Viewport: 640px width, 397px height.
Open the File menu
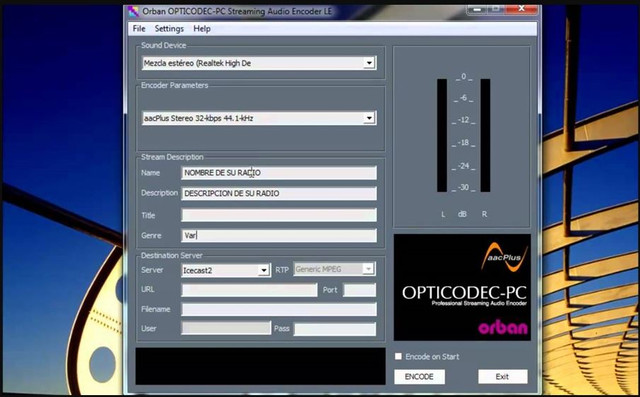pyautogui.click(x=139, y=29)
